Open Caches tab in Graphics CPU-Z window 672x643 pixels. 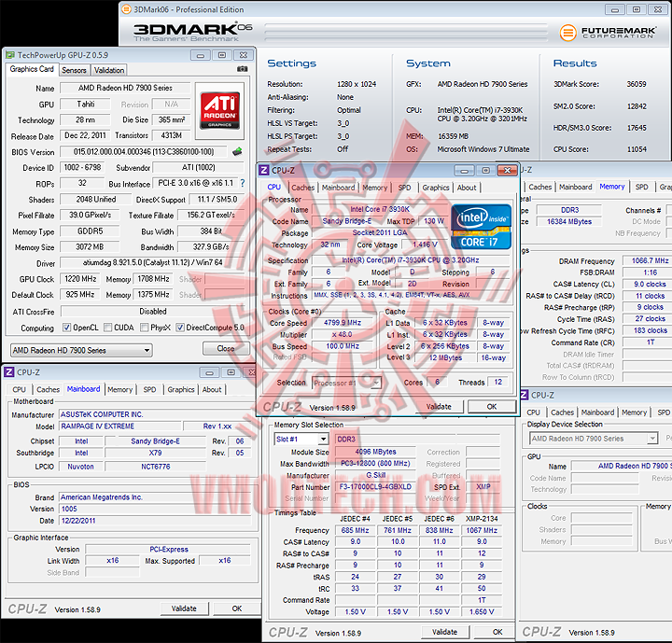562,412
